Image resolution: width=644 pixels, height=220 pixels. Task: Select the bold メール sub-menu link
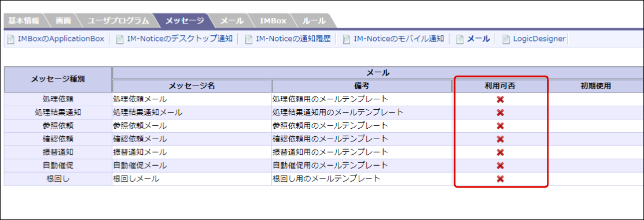click(479, 39)
